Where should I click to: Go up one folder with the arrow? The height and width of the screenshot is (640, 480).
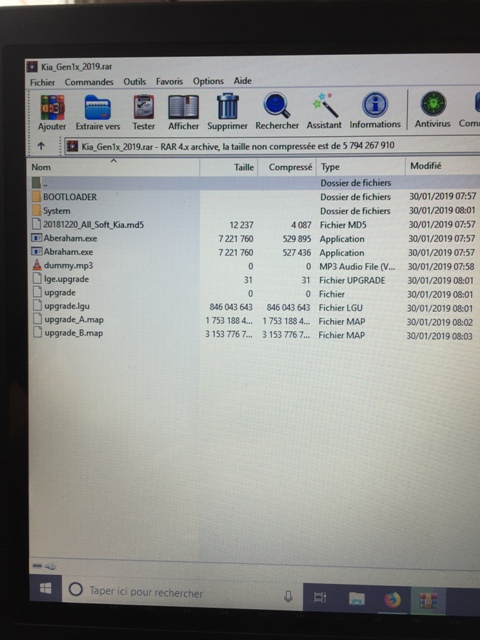pos(41,146)
